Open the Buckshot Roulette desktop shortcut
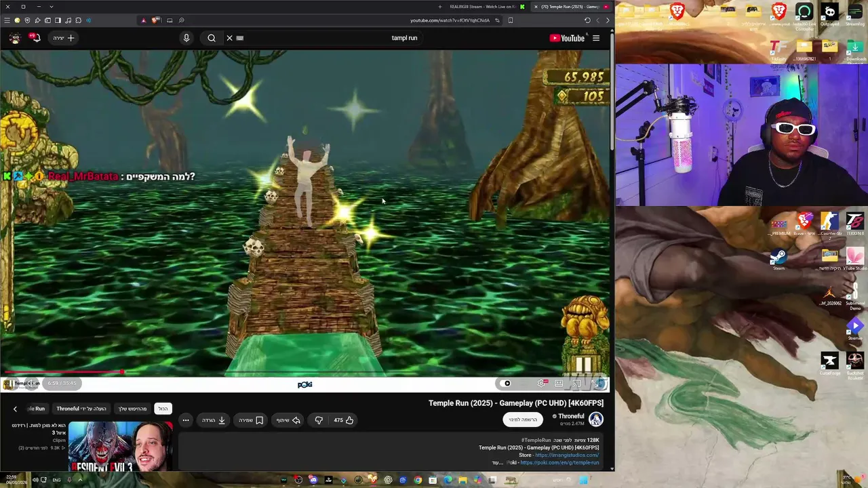 coord(855,365)
